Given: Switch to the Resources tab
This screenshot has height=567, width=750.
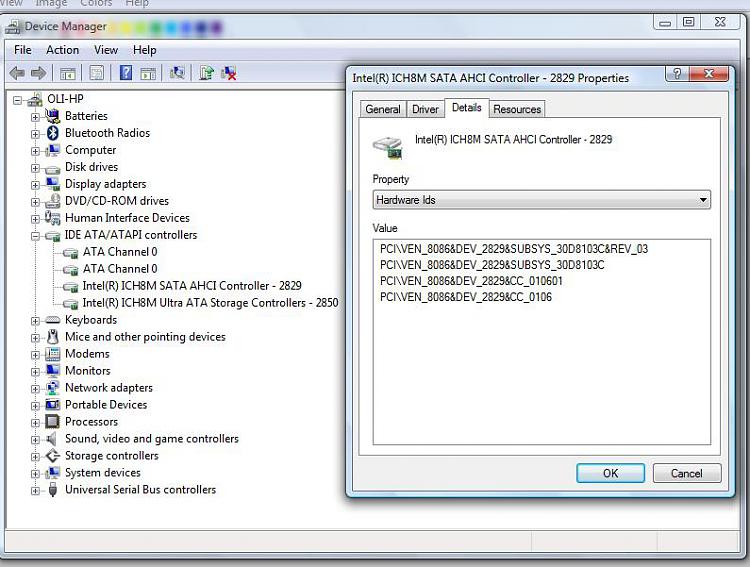Looking at the screenshot, I should pyautogui.click(x=517, y=109).
